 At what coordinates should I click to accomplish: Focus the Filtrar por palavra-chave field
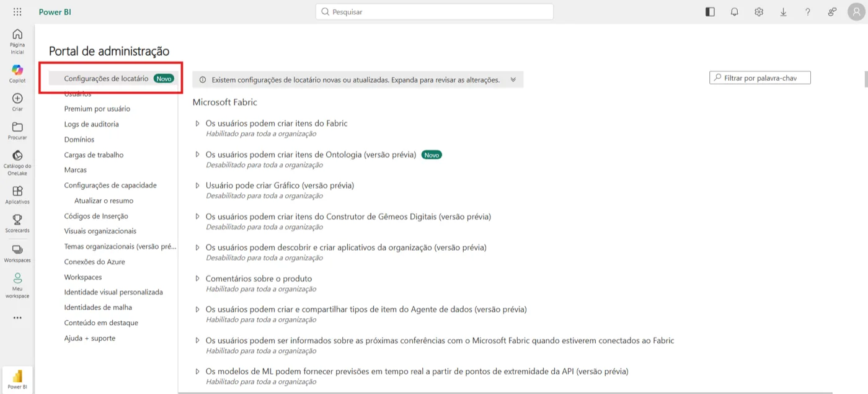760,78
